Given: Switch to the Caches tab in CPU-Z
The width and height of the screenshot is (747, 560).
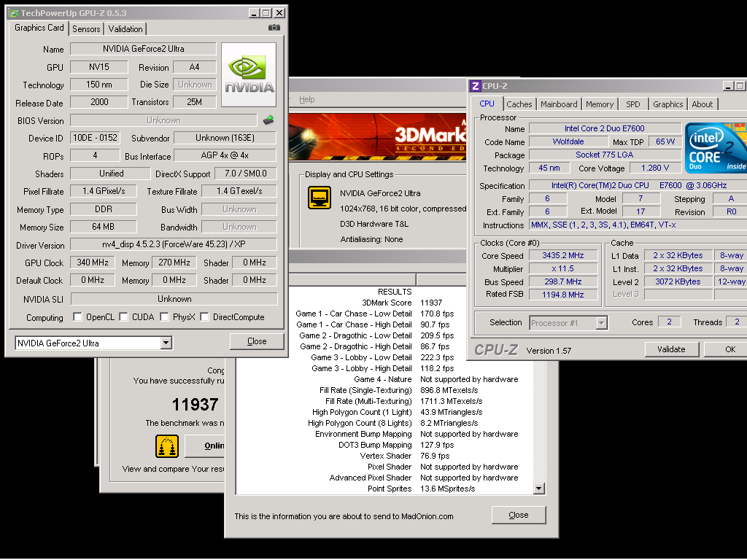Looking at the screenshot, I should click(x=519, y=104).
